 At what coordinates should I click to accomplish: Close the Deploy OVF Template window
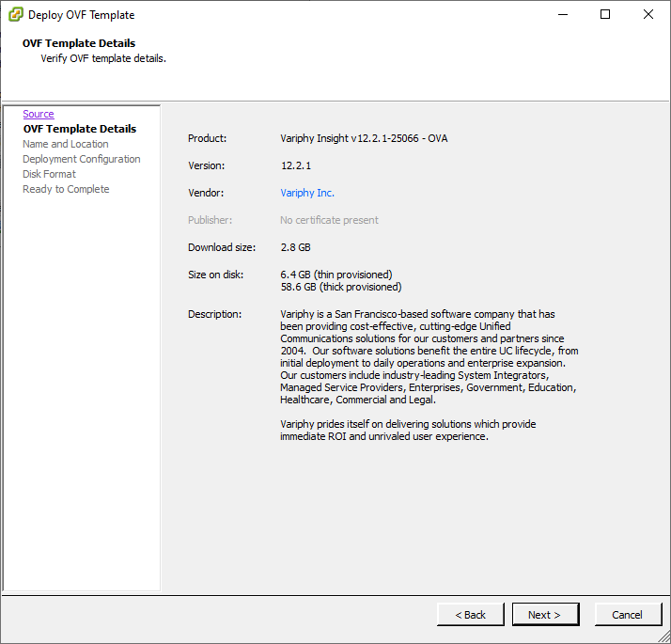(x=648, y=14)
